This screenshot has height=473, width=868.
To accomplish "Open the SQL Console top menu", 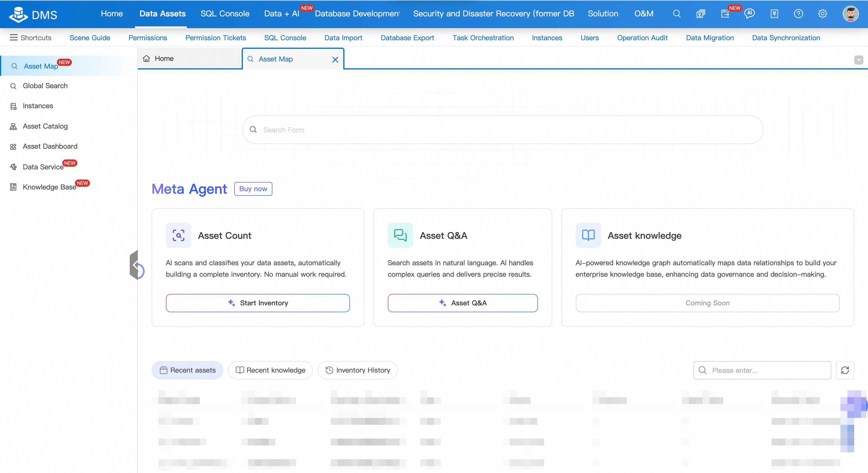I will (x=225, y=14).
